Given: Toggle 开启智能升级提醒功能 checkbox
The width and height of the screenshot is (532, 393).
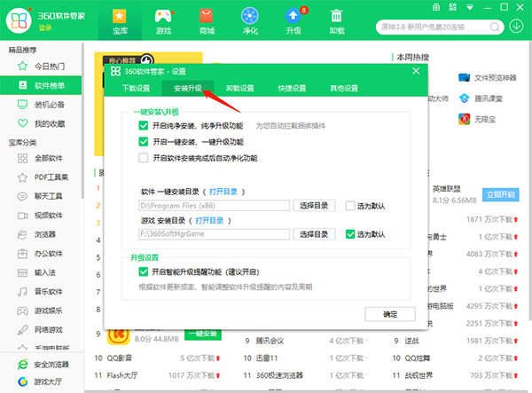Looking at the screenshot, I should (144, 272).
